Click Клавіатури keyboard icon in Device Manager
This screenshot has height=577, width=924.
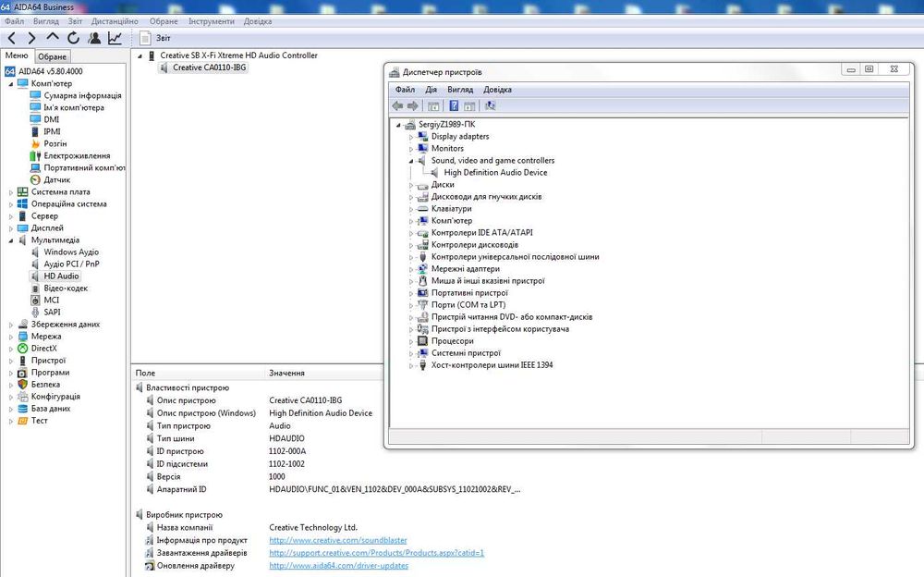click(x=422, y=209)
